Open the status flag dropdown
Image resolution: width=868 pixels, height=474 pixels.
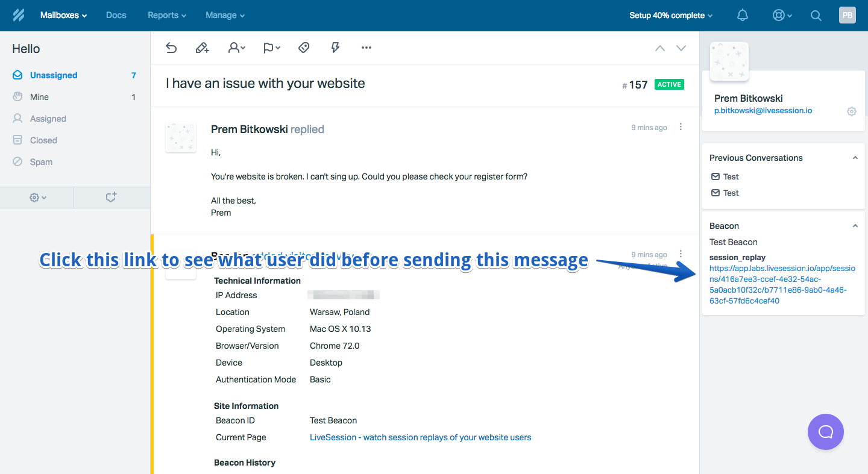coord(272,48)
